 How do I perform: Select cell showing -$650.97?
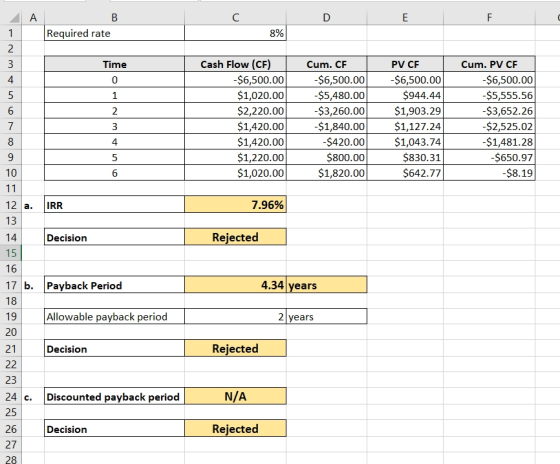489,157
